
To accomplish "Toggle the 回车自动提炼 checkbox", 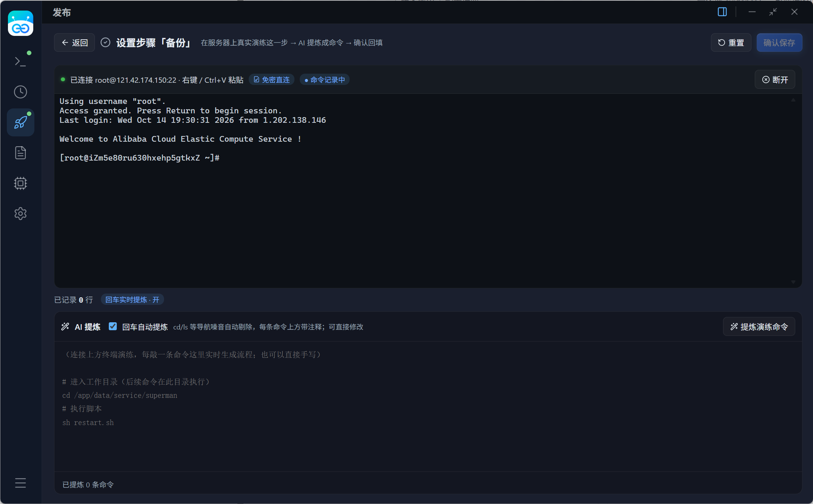I will point(113,326).
